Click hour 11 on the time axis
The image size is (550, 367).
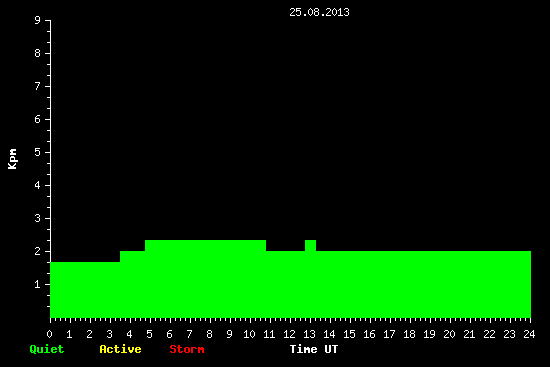[269, 334]
